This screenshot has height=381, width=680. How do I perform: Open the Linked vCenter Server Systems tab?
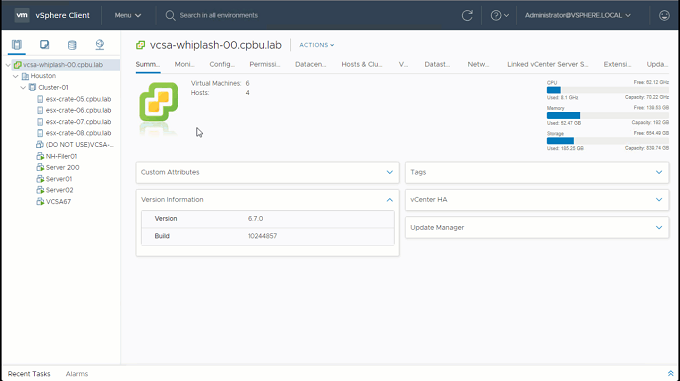click(547, 64)
